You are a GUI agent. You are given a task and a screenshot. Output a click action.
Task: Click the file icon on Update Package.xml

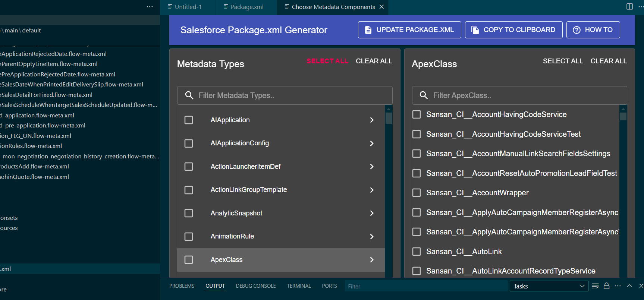click(368, 30)
